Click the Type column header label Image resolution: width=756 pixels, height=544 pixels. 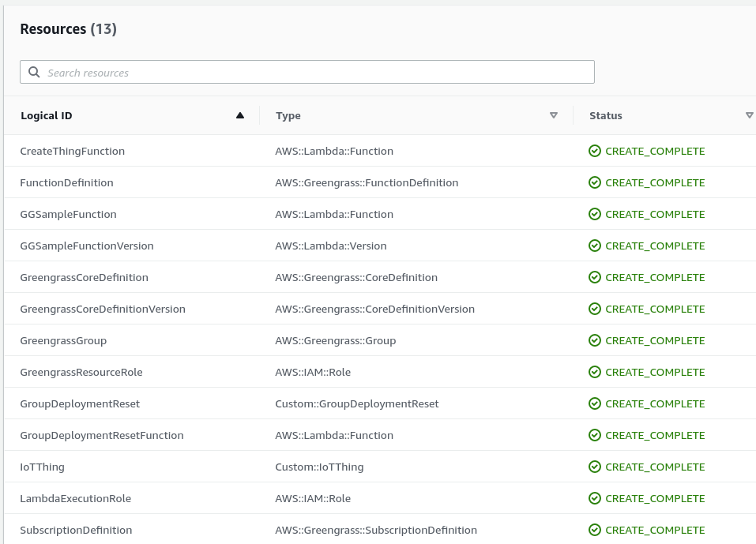(x=288, y=115)
